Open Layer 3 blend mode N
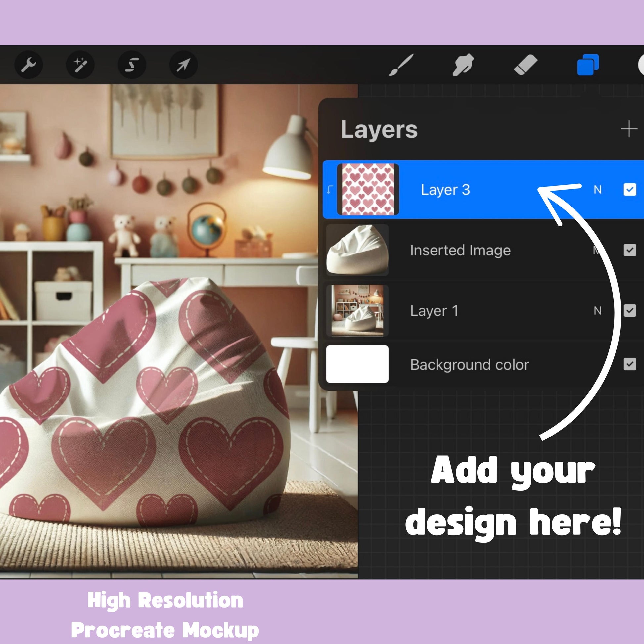This screenshot has width=644, height=644. 598,190
